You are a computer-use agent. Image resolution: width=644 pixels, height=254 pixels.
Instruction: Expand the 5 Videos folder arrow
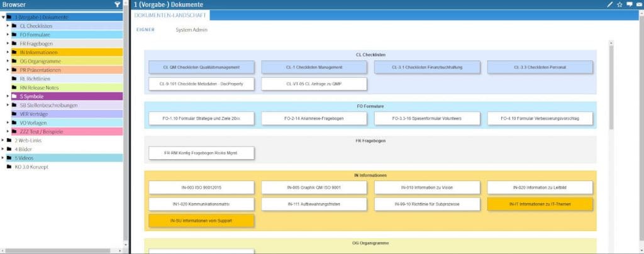pyautogui.click(x=3, y=158)
